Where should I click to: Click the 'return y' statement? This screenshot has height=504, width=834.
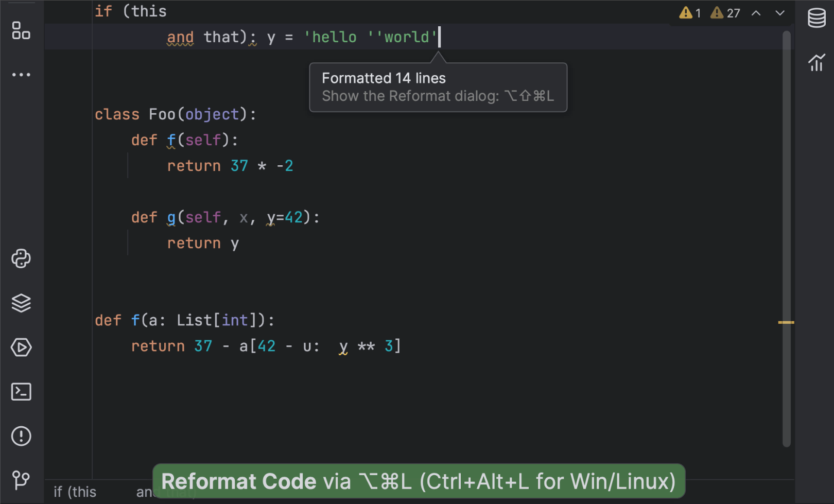203,243
